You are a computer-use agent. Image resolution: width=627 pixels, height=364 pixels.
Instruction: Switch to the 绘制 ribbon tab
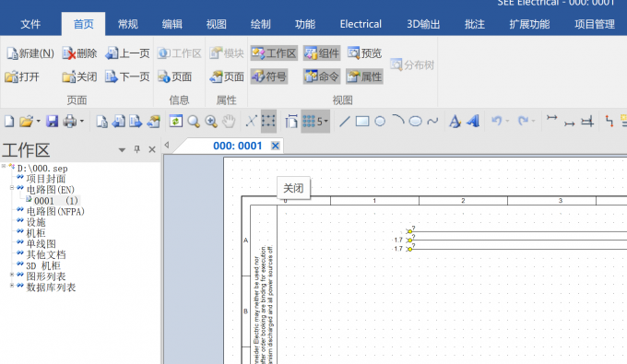point(261,24)
